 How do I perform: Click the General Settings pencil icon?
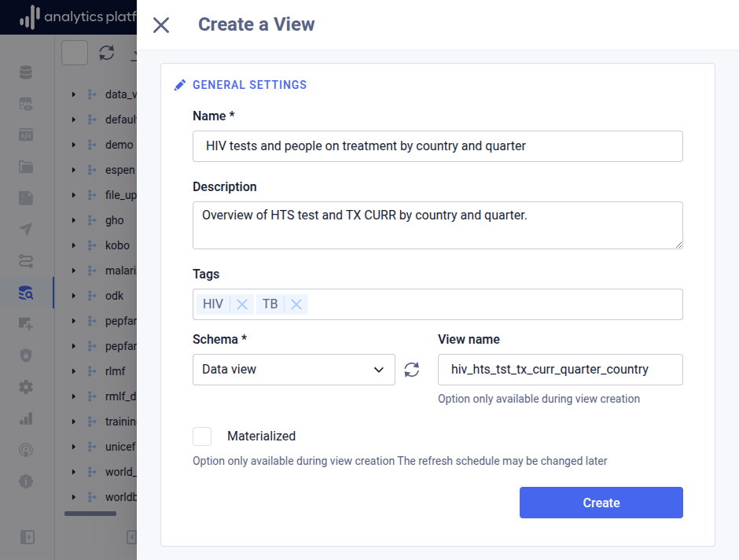click(x=179, y=85)
